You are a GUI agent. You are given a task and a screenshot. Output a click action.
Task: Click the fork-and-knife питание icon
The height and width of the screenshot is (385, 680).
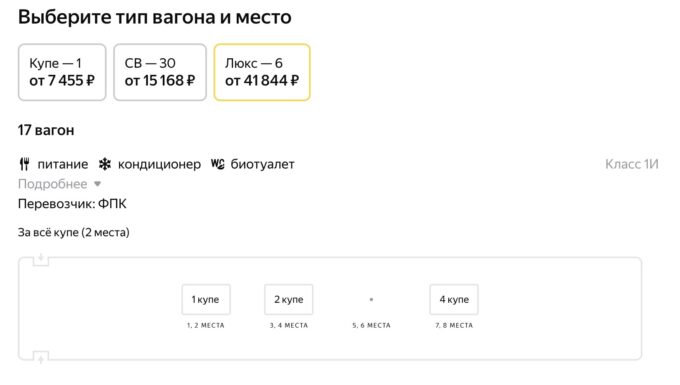tap(25, 164)
